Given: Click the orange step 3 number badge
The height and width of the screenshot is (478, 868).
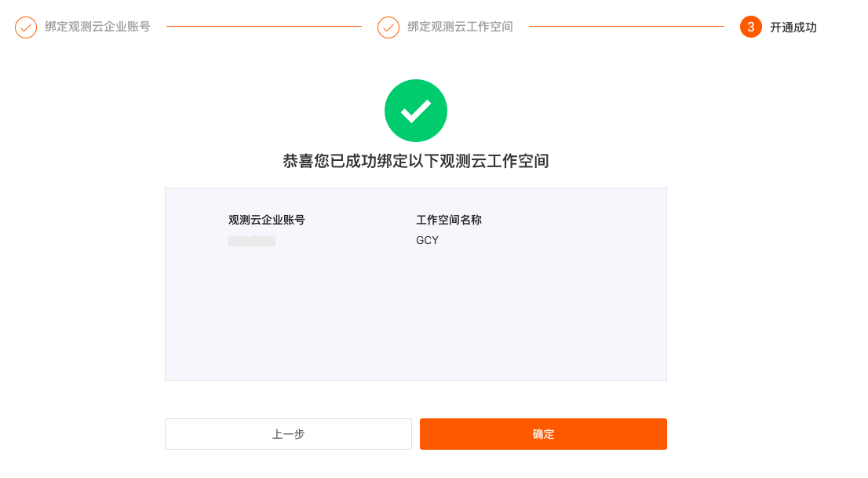Looking at the screenshot, I should [x=750, y=27].
